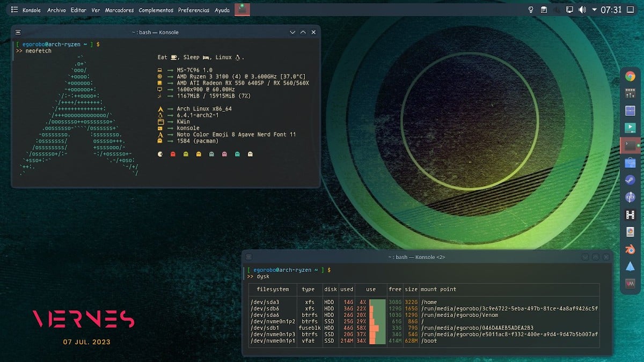Open the hamburger menu in the neofetch Konsole window
The image size is (644, 362).
(19, 32)
